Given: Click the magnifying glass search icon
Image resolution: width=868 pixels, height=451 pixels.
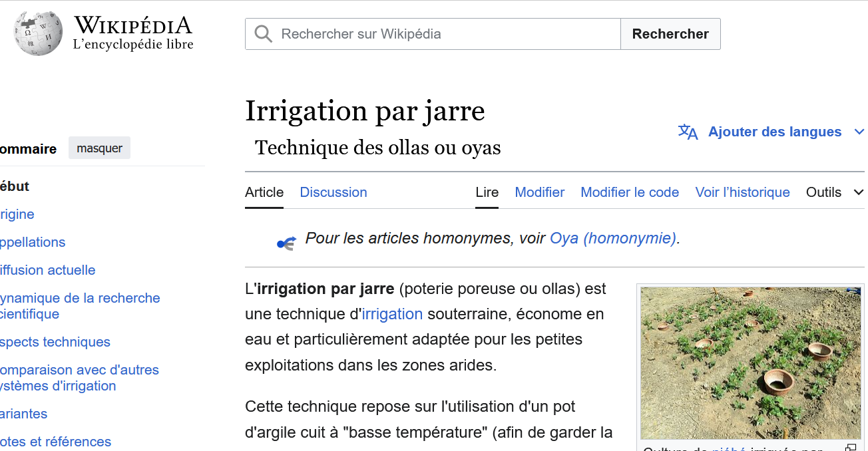Looking at the screenshot, I should click(x=264, y=34).
